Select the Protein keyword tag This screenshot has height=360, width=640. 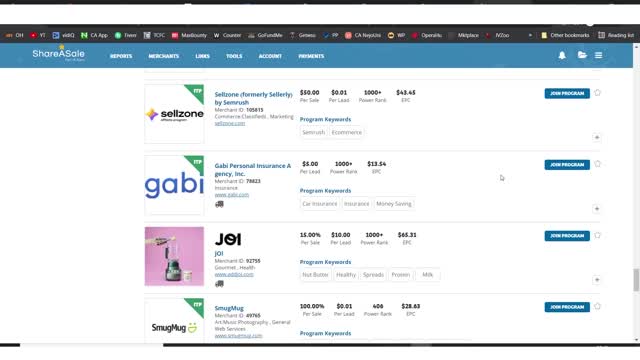pos(400,275)
